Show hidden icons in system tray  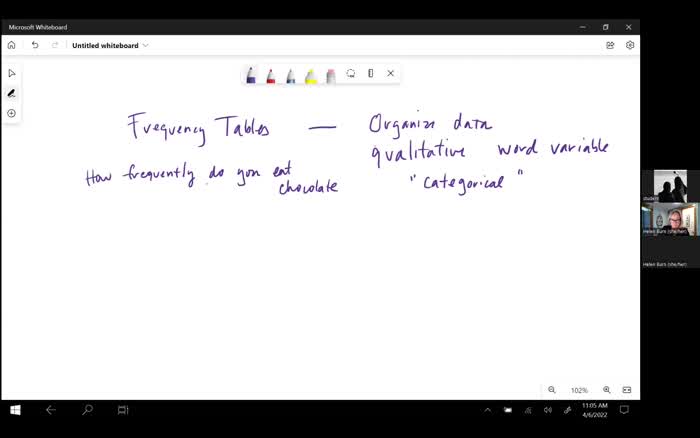click(x=488, y=410)
